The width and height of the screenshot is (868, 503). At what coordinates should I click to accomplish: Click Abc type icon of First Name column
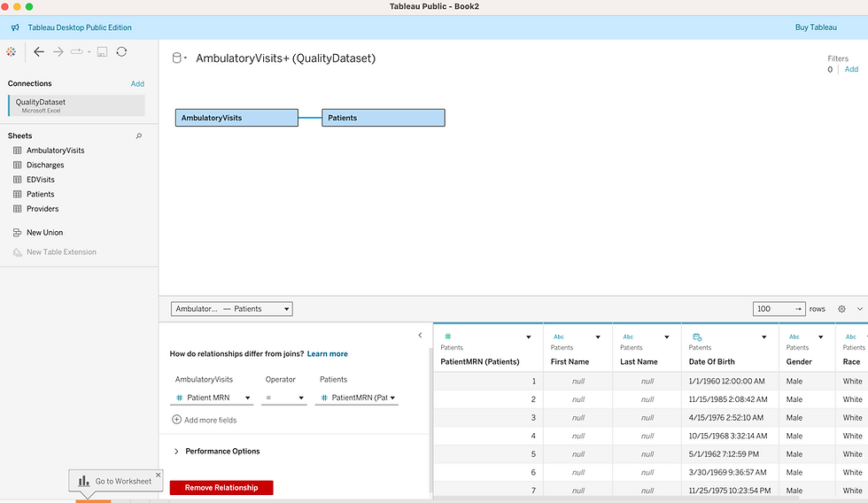pos(559,337)
